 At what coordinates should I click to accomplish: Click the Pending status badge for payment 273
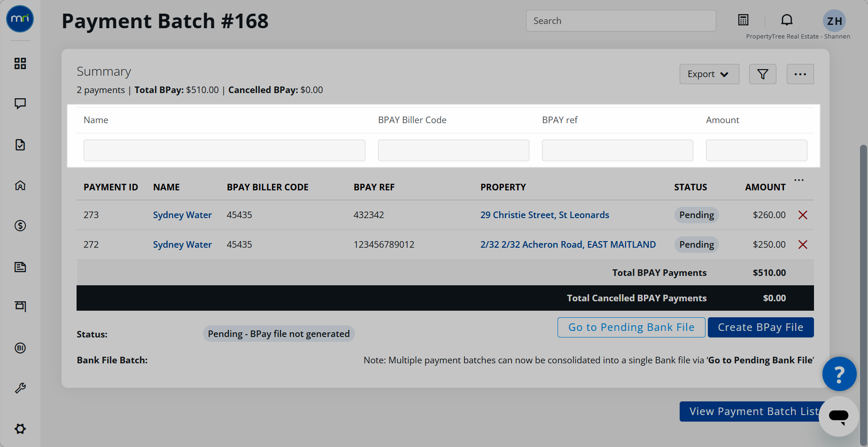(x=697, y=215)
